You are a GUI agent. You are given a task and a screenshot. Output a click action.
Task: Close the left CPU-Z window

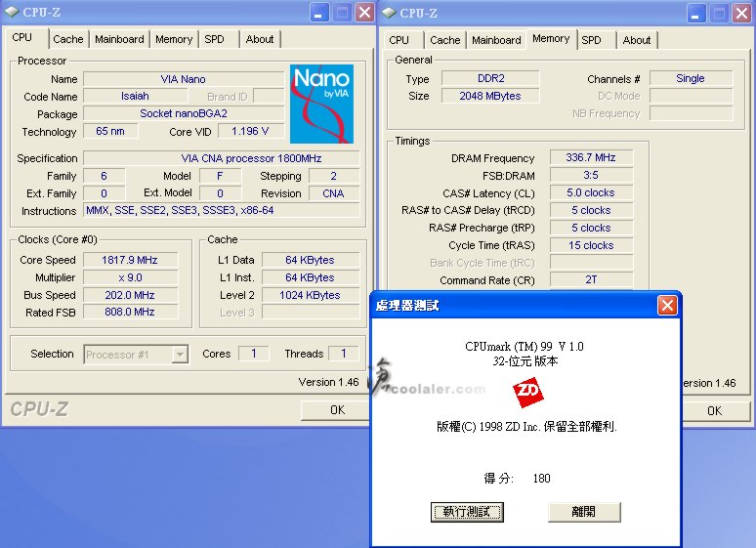pyautogui.click(x=365, y=13)
